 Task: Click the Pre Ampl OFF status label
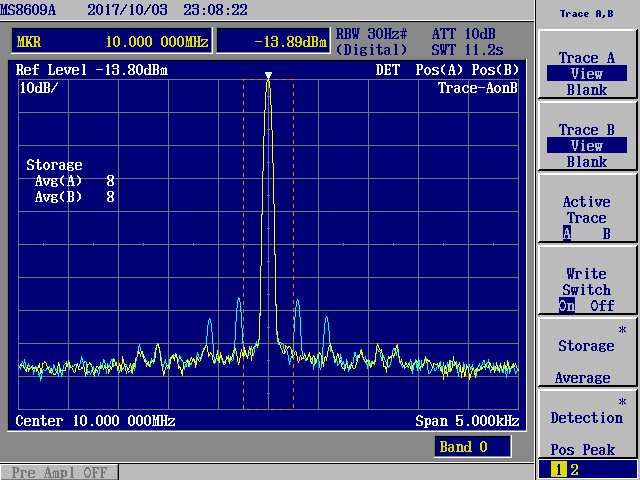click(x=59, y=473)
